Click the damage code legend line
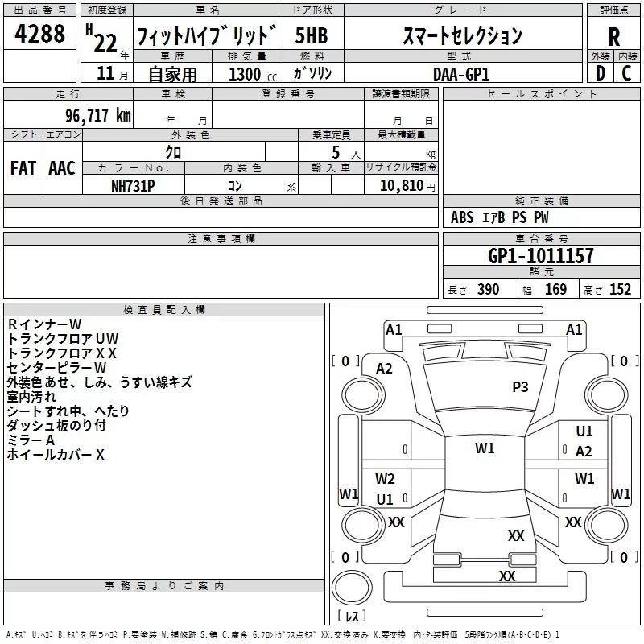Image resolution: width=644 pixels, height=644 pixels. click(x=283, y=635)
